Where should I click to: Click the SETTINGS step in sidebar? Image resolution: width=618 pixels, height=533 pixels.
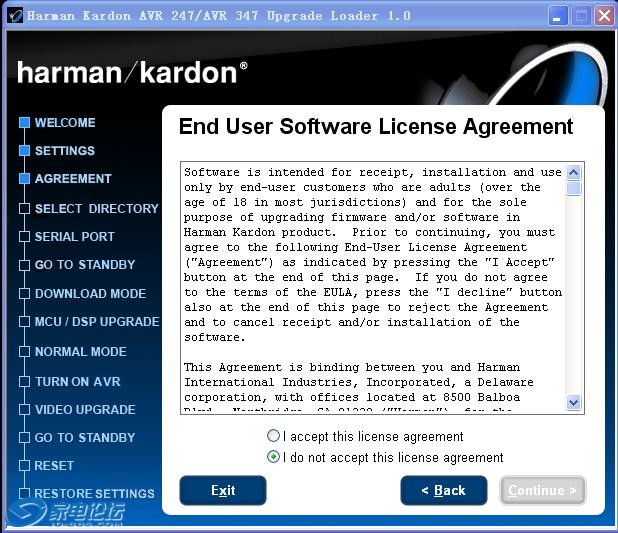pos(65,151)
